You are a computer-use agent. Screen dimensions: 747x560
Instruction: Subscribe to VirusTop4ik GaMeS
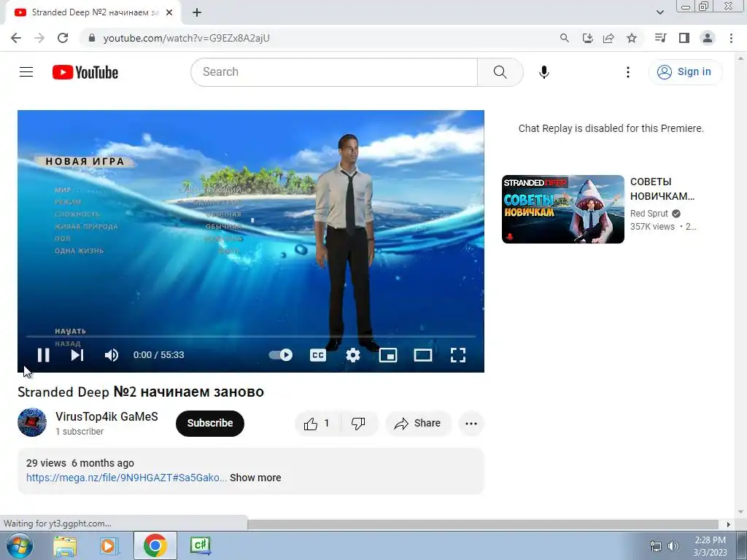click(x=209, y=423)
